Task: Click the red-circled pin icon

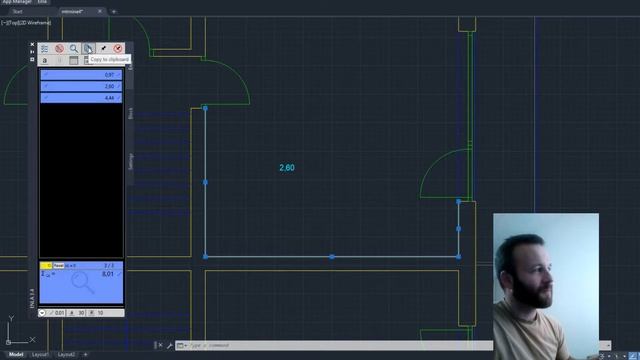Action: tap(118, 49)
